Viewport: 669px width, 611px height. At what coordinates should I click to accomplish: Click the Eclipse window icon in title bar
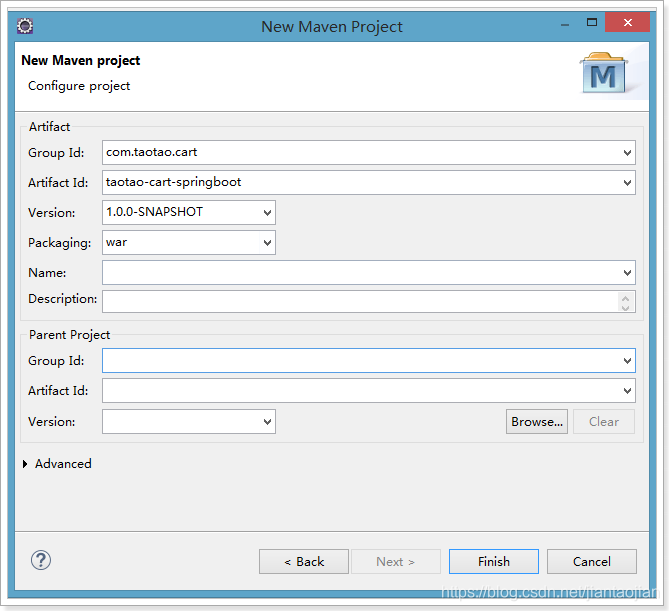tap(25, 26)
